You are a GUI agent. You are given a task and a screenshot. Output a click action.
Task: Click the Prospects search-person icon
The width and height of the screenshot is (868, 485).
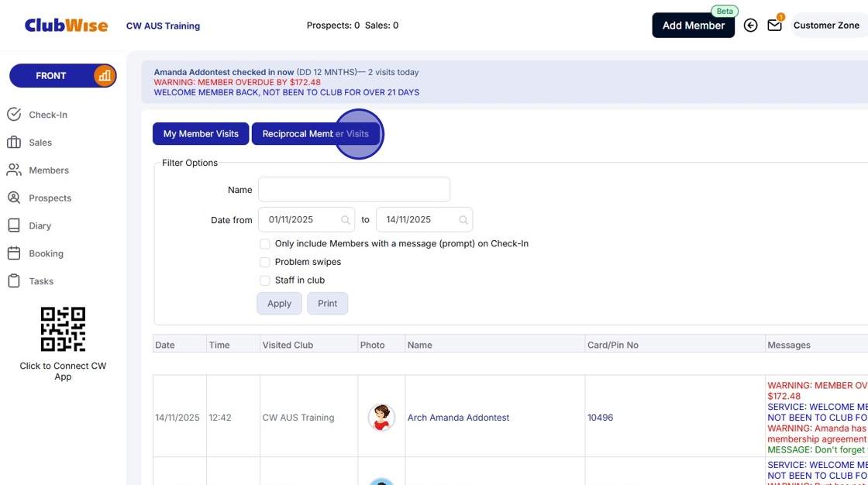14,198
